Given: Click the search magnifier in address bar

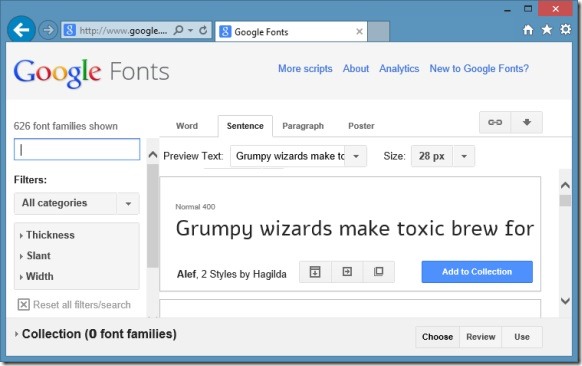Looking at the screenshot, I should [178, 30].
